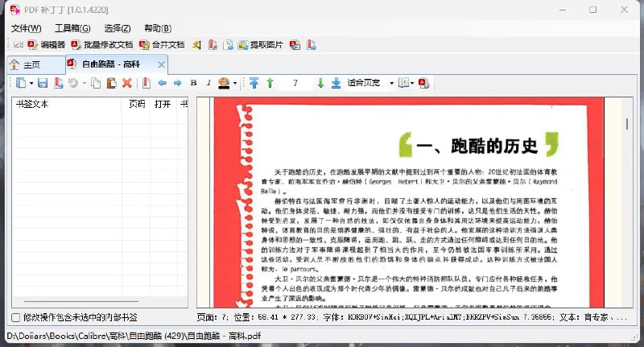Click the save document icon

pyautogui.click(x=42, y=83)
